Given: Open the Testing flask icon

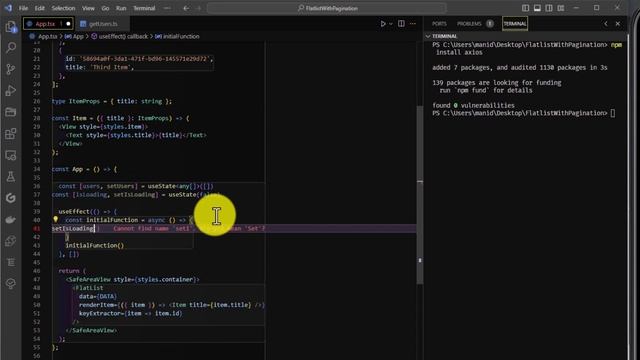Looking at the screenshot, I should pyautogui.click(x=11, y=177).
